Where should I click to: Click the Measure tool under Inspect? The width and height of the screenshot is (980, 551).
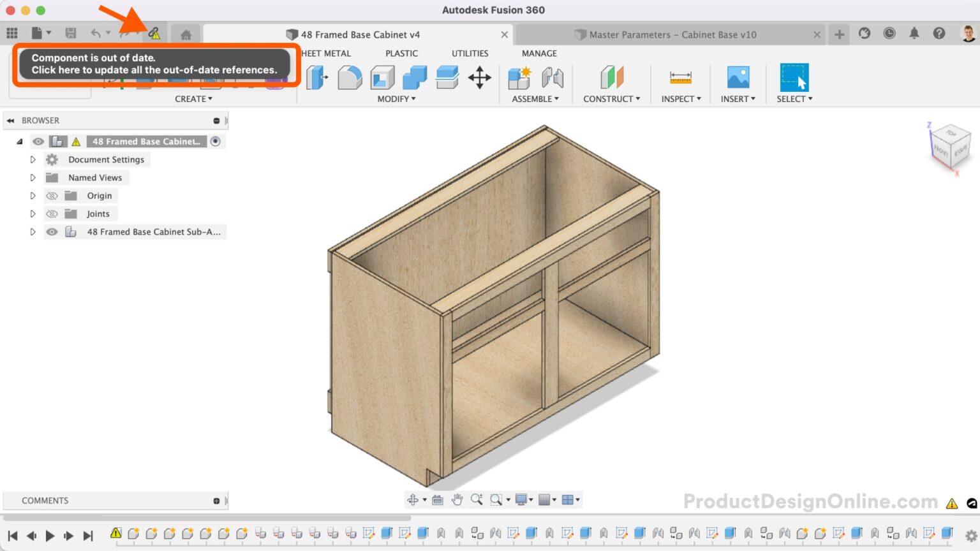(x=680, y=77)
